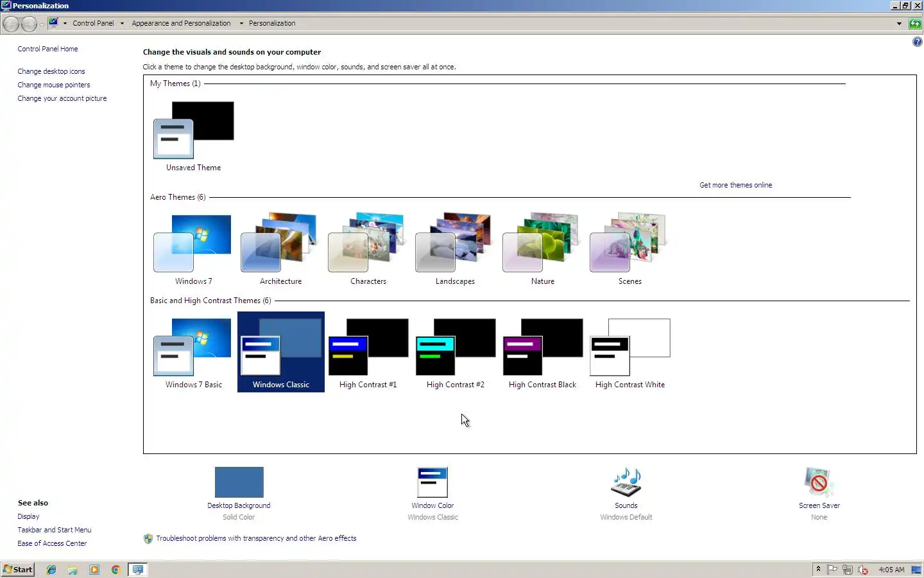The image size is (924, 578).
Task: Click the Personalization taskbar button
Action: 138,570
